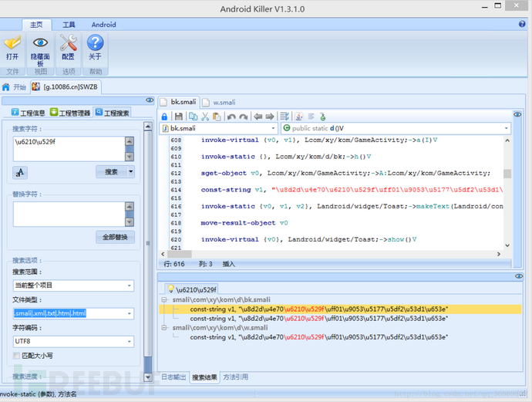The height and width of the screenshot is (402, 532).
Task: Switch to 工程管理器 tab
Action: click(x=70, y=113)
